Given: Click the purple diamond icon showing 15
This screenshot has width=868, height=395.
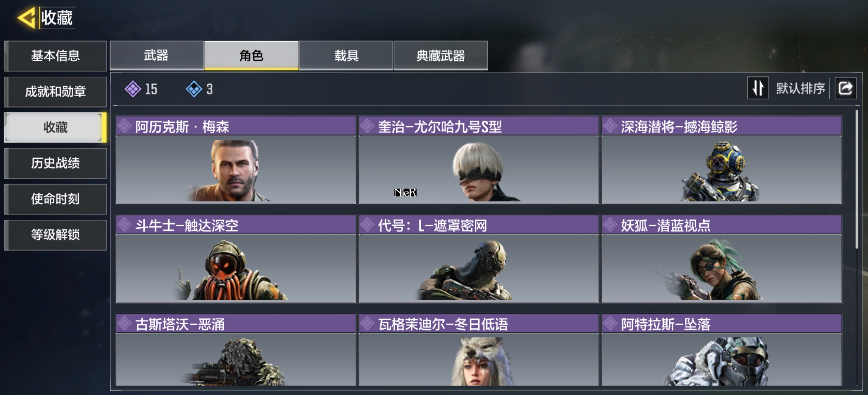Looking at the screenshot, I should pos(133,89).
